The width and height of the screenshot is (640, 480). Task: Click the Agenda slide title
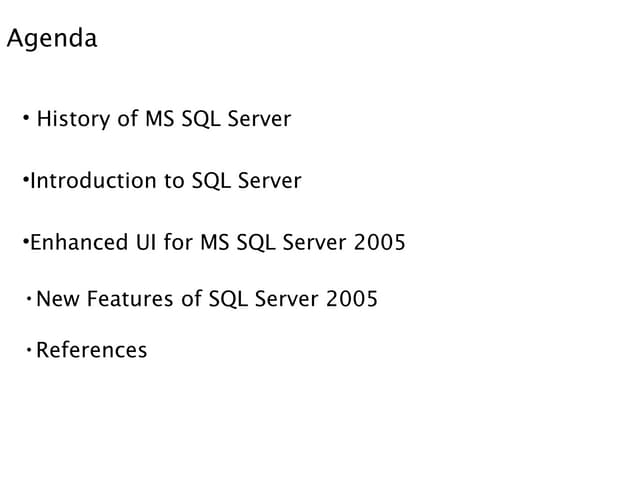(52, 39)
